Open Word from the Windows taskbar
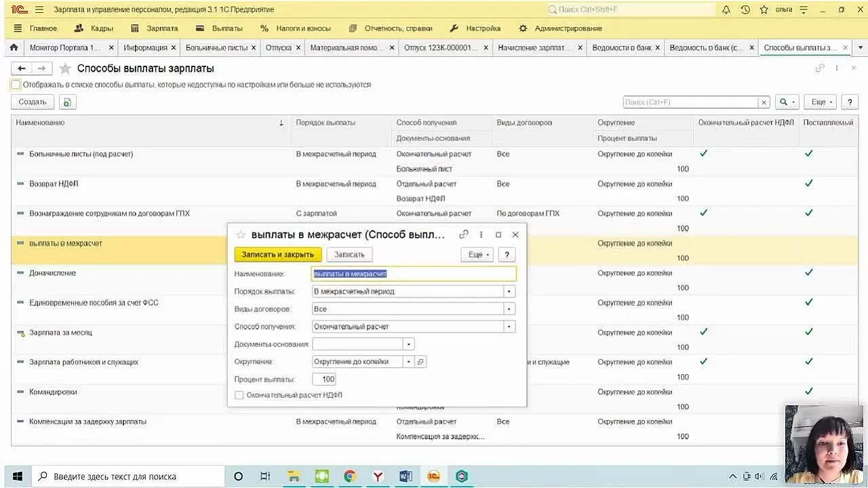 406,476
